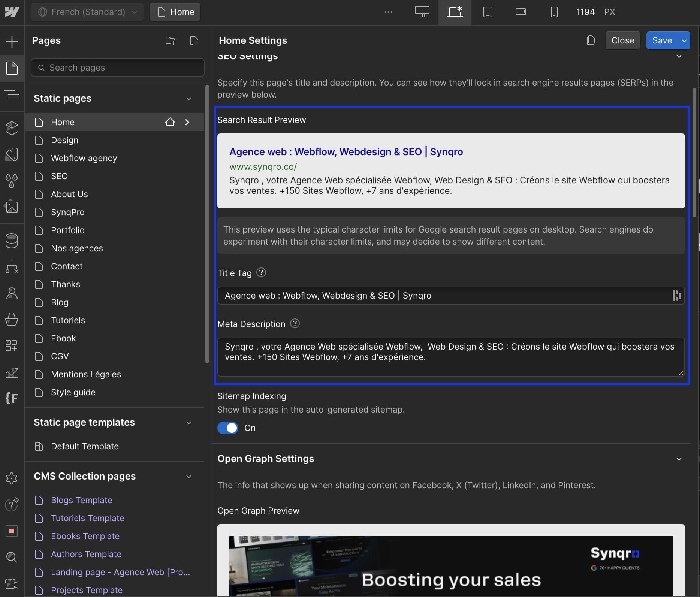Open the Components cube icon
Image resolution: width=700 pixels, height=597 pixels.
[x=12, y=128]
